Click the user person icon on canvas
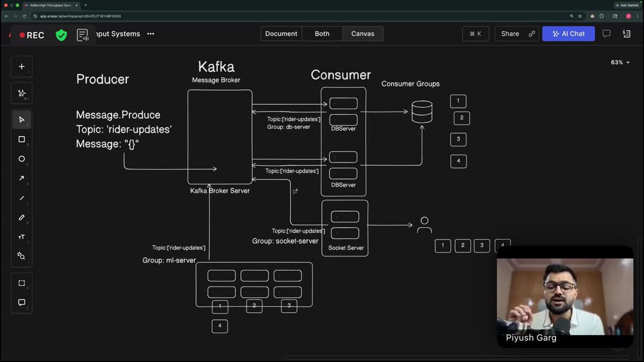 pos(425,225)
